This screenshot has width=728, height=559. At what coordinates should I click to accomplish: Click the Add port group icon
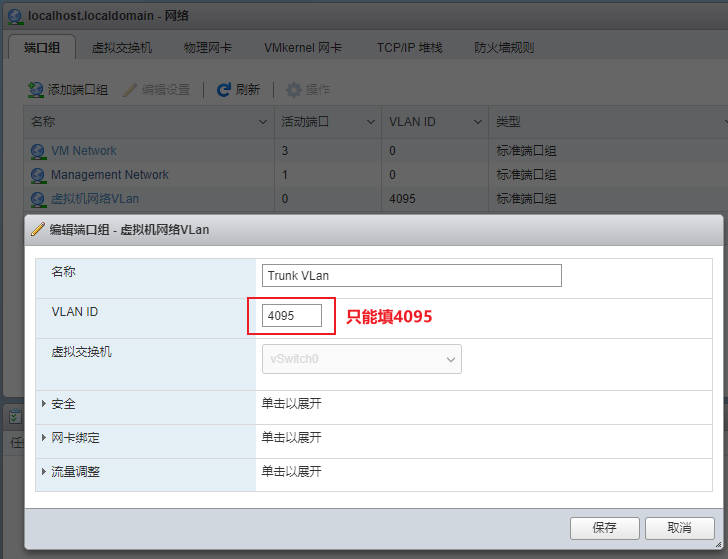click(36, 90)
